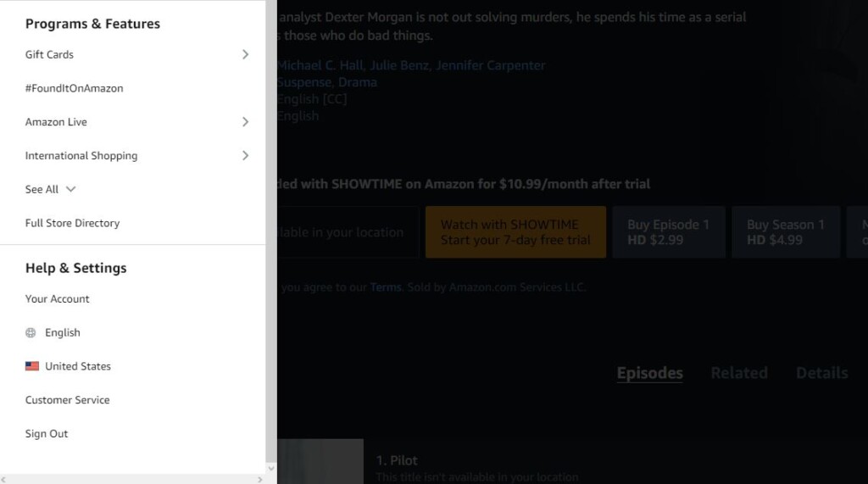
Task: Sign Out of the account
Action: pos(47,434)
